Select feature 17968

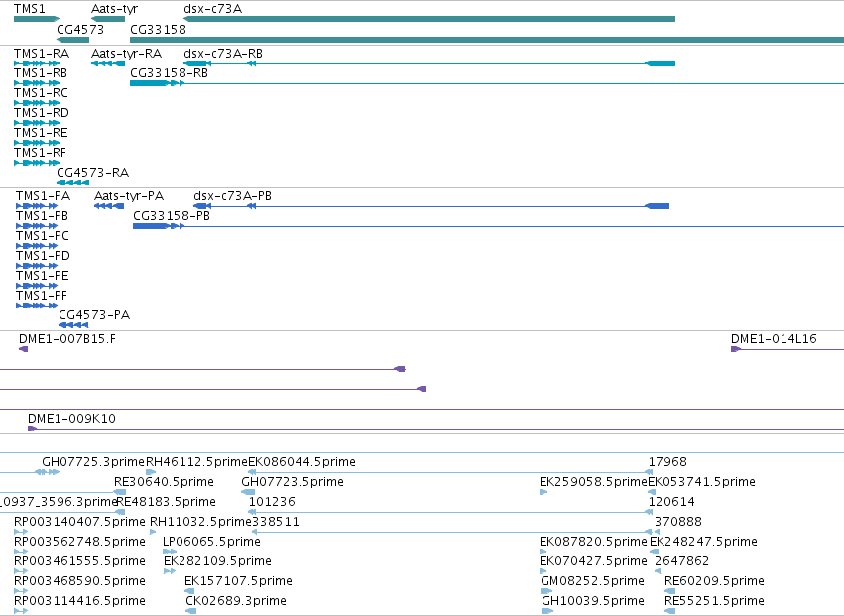pos(667,462)
